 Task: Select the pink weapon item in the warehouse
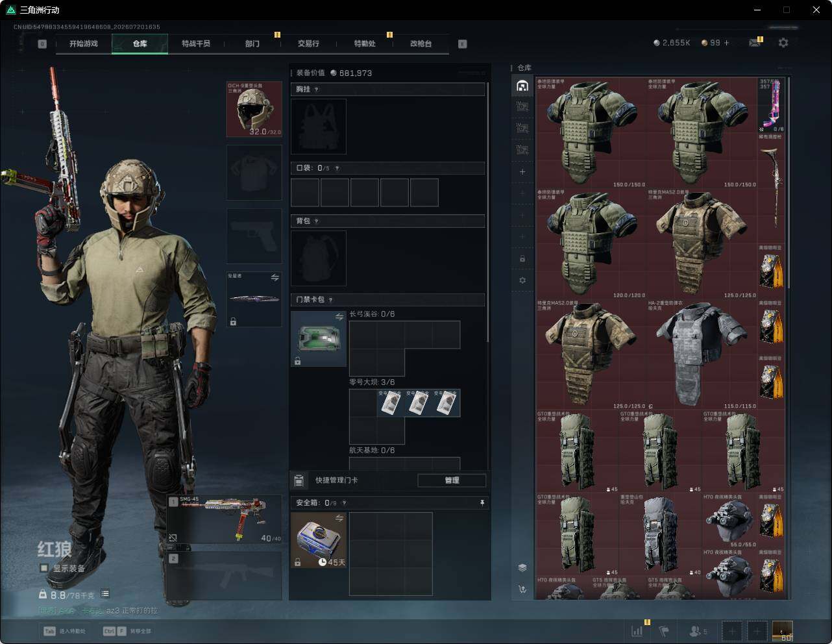point(771,105)
